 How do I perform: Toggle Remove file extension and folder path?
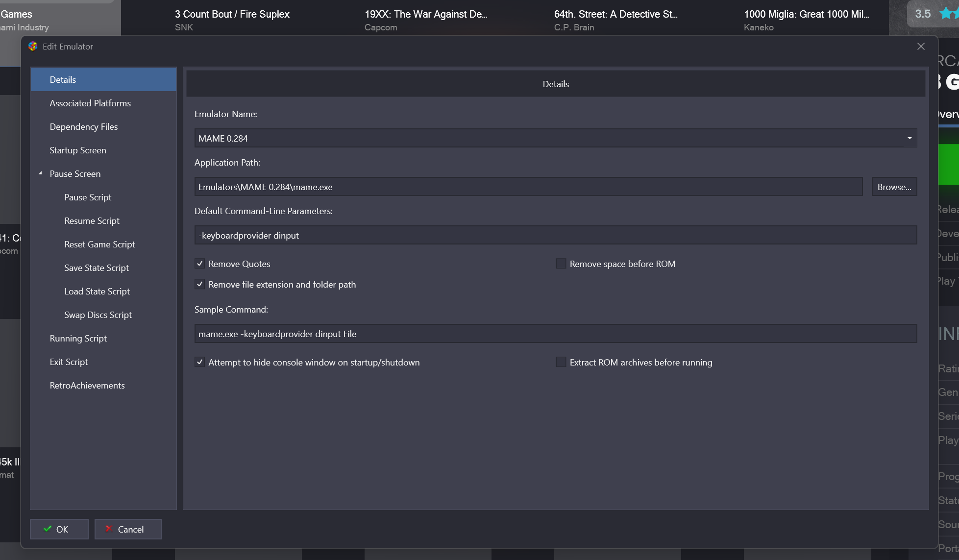[200, 285]
